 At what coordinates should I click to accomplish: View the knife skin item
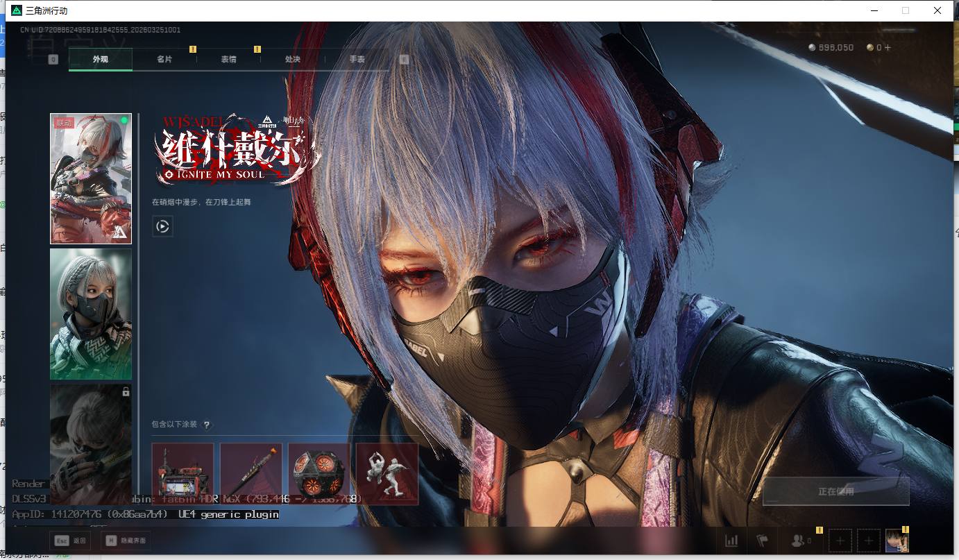(x=251, y=474)
